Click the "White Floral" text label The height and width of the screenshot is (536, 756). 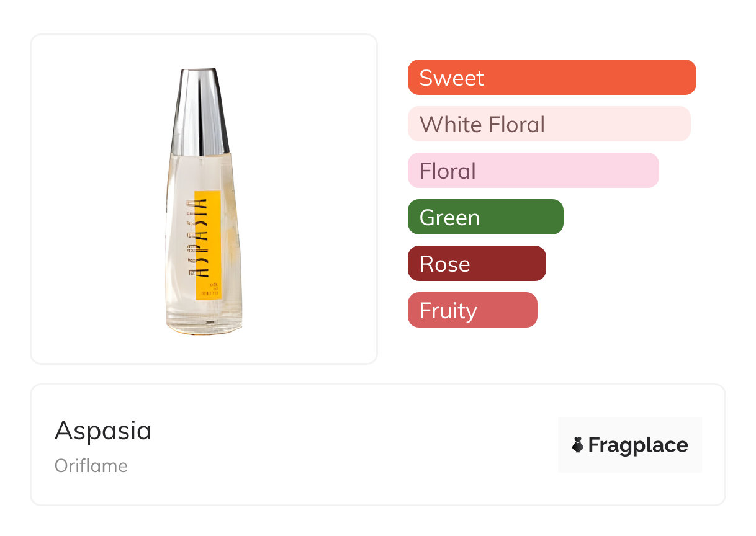coord(482,125)
